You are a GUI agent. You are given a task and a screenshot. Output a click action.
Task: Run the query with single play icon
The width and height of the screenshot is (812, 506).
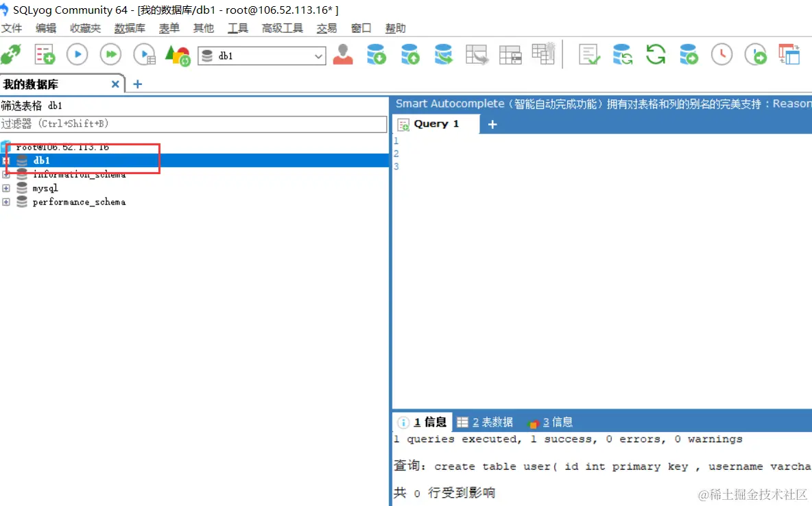[x=77, y=54]
